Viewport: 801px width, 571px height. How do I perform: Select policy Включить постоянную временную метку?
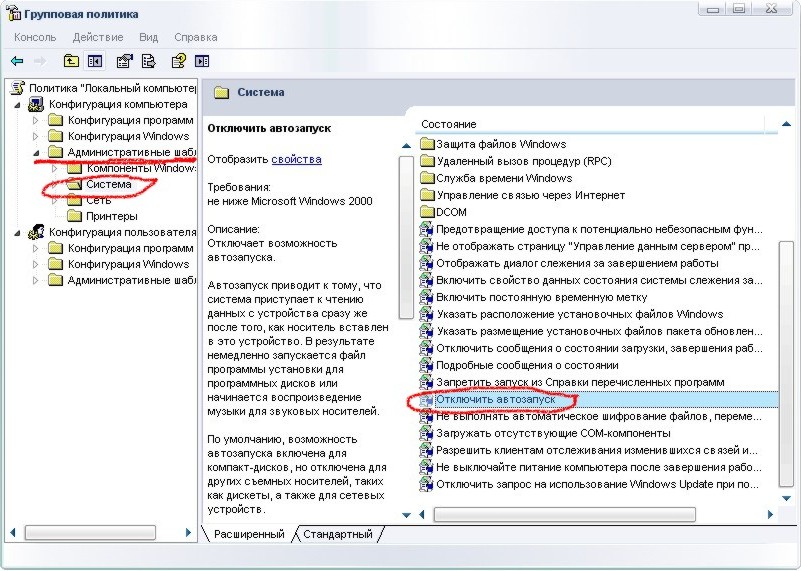(x=533, y=297)
